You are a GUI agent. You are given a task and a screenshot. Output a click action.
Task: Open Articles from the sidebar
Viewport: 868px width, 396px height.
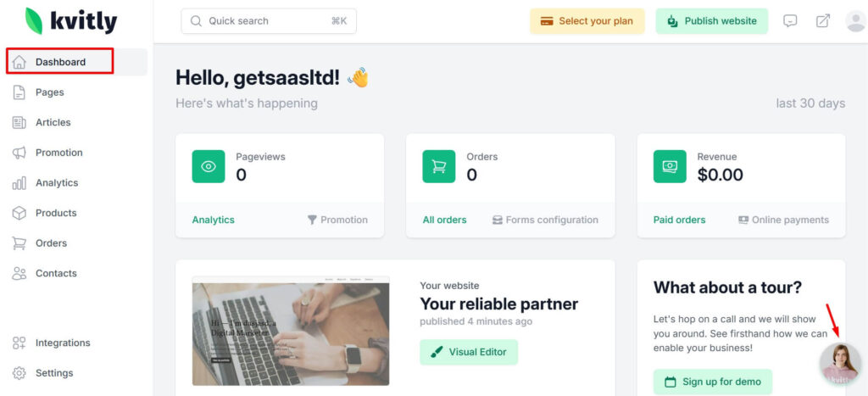click(x=53, y=122)
